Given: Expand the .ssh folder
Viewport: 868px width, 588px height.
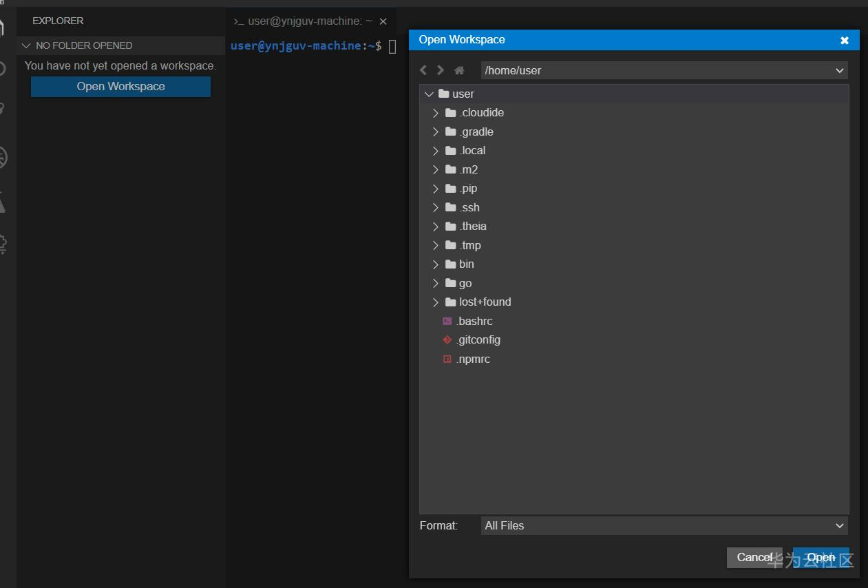Looking at the screenshot, I should click(436, 207).
